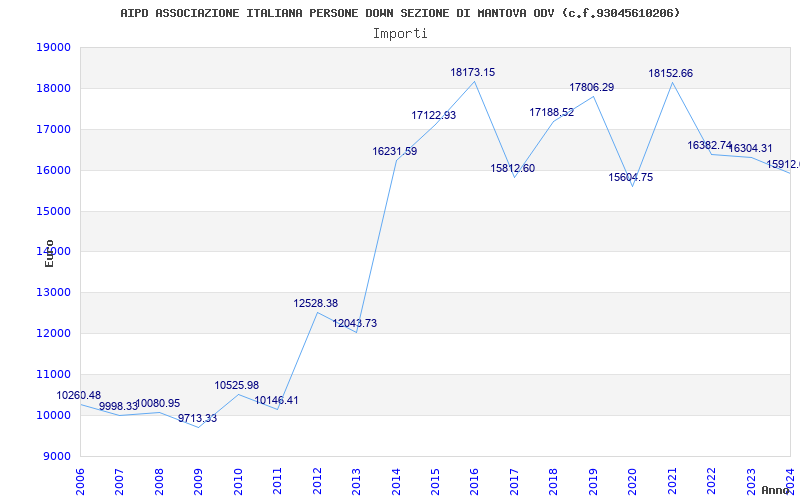Click the 12000 y-axis tick label
This screenshot has width=800, height=500.
pos(53,333)
